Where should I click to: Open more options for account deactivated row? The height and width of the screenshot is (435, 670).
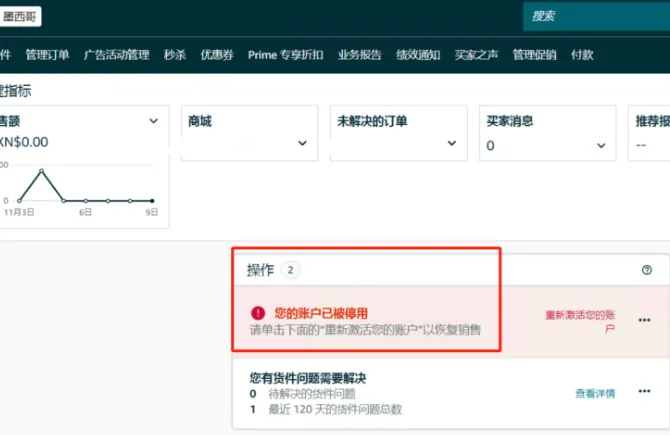[644, 320]
